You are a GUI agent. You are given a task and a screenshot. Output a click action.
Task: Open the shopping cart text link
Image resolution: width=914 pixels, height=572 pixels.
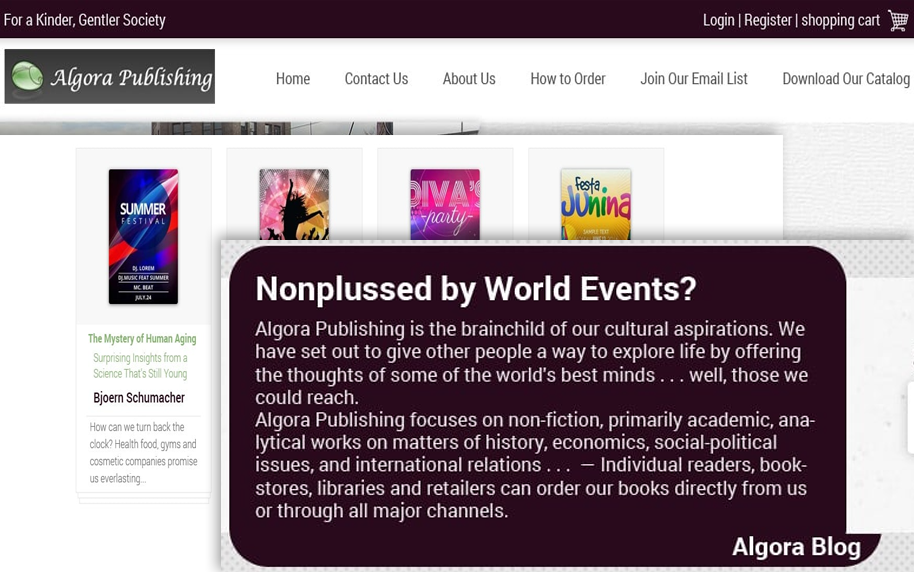pos(840,20)
